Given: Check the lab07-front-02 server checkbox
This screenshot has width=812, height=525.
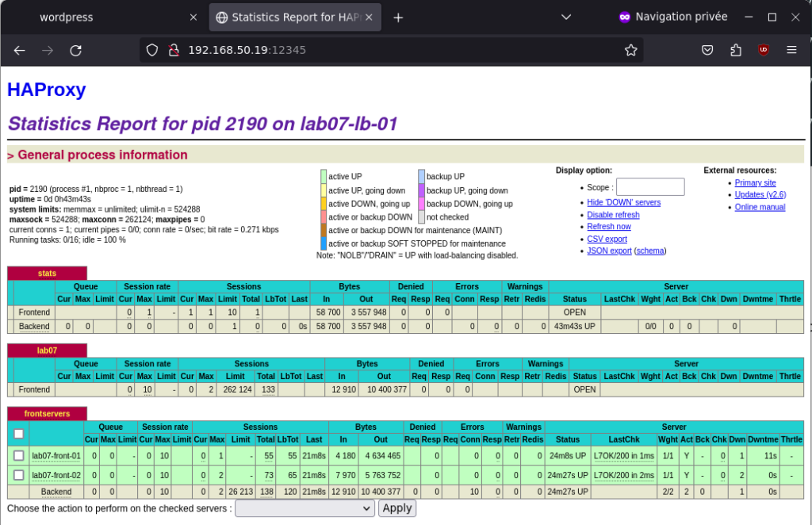Looking at the screenshot, I should pos(18,475).
